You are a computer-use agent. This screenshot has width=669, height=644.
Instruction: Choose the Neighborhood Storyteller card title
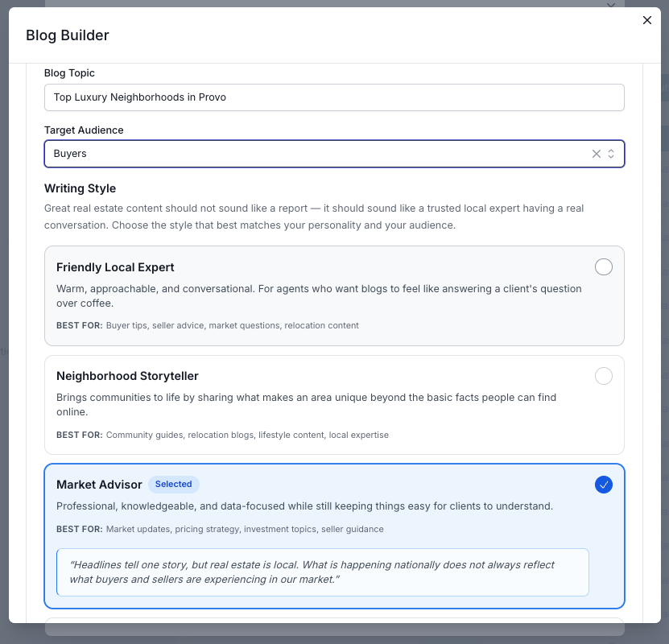point(127,376)
